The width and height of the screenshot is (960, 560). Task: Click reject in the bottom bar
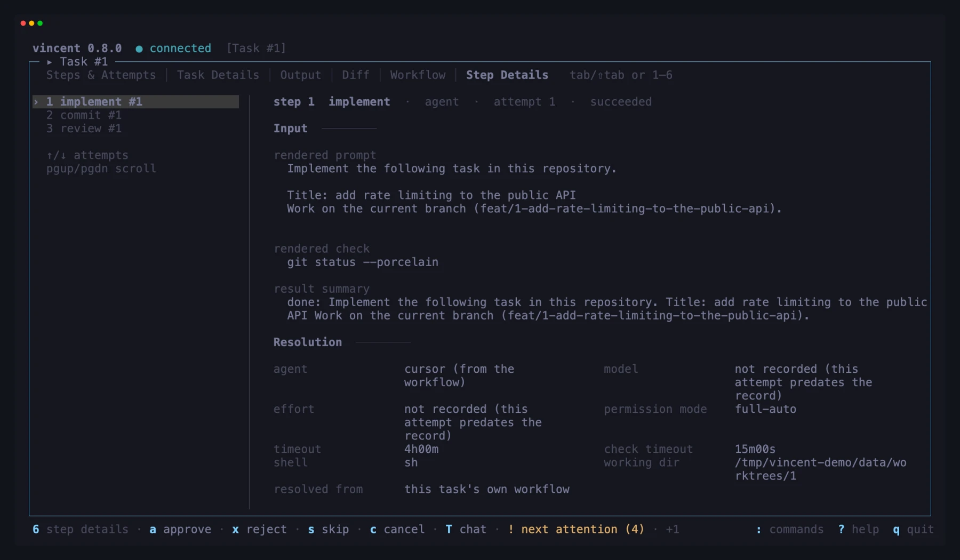click(x=259, y=529)
